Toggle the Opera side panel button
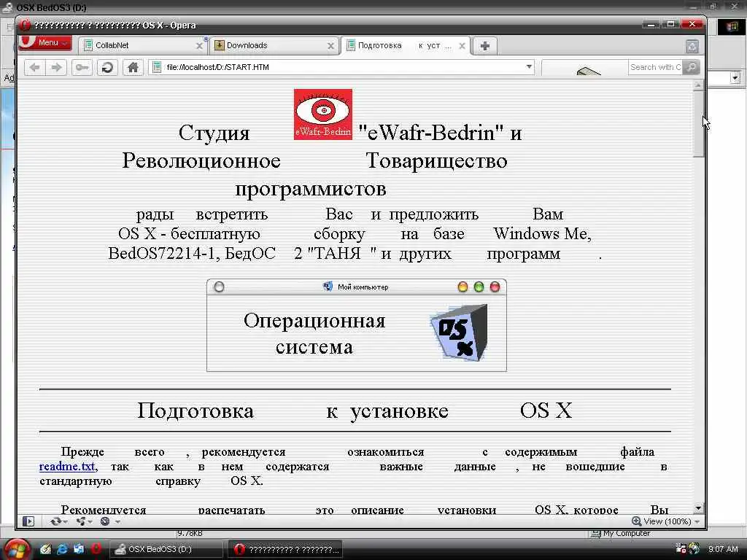 (x=28, y=521)
